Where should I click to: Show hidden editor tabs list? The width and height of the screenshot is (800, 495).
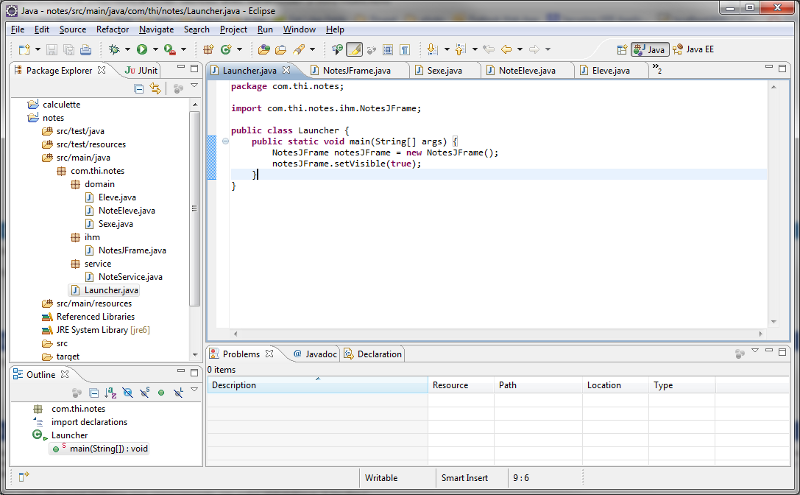(x=656, y=70)
